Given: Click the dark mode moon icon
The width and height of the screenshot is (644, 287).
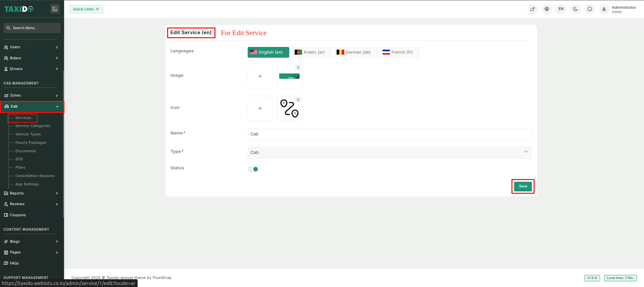Looking at the screenshot, I should [x=575, y=9].
